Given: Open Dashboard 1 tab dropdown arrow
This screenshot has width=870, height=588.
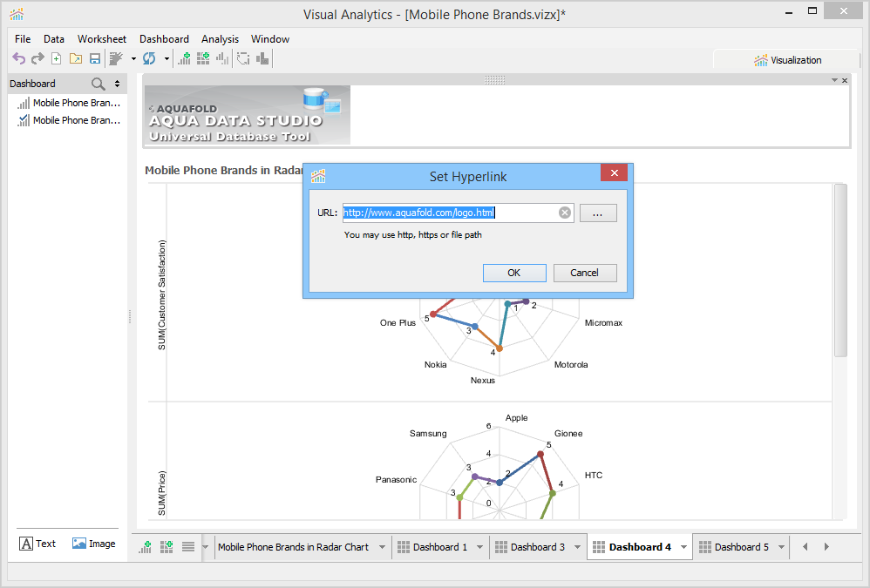Looking at the screenshot, I should pos(480,547).
